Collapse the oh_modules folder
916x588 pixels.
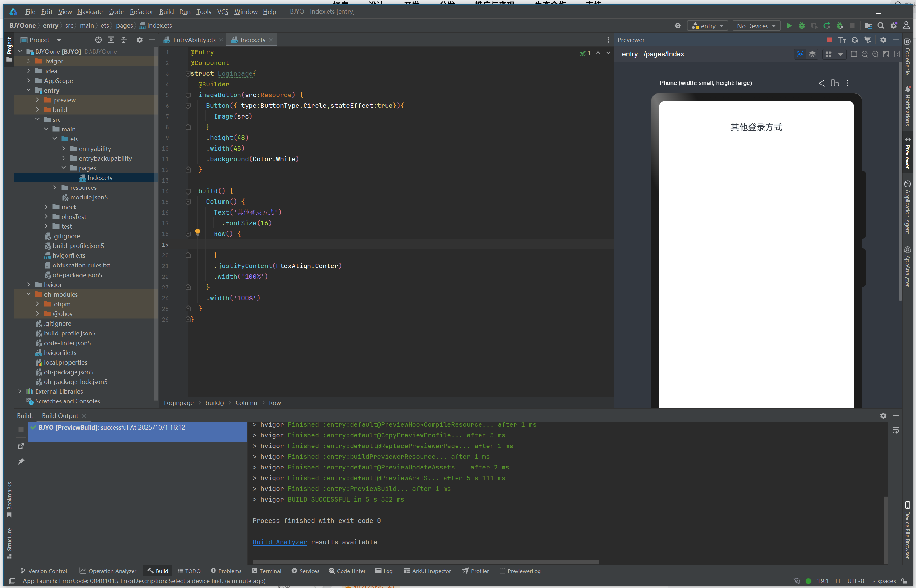pos(29,294)
